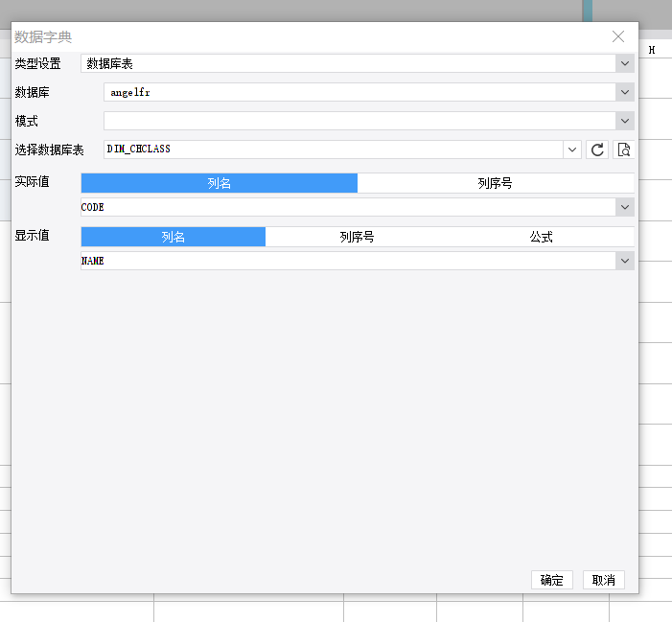The height and width of the screenshot is (622, 672).
Task: Open the NAME column dropdown arrow
Action: tap(625, 261)
